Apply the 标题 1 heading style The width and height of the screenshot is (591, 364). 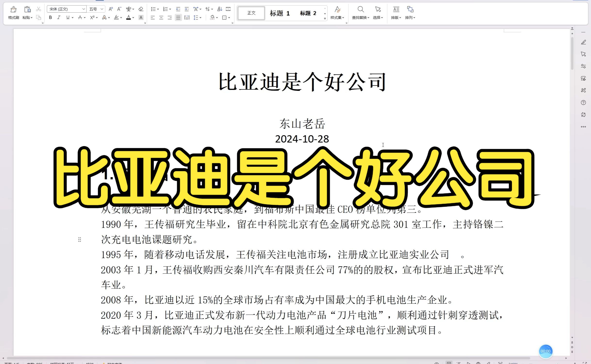(280, 13)
